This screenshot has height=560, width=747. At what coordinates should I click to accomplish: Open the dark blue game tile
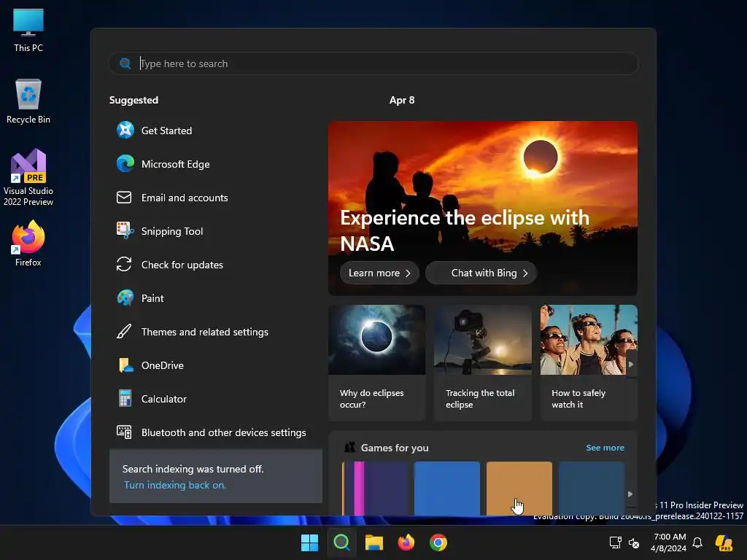click(591, 488)
